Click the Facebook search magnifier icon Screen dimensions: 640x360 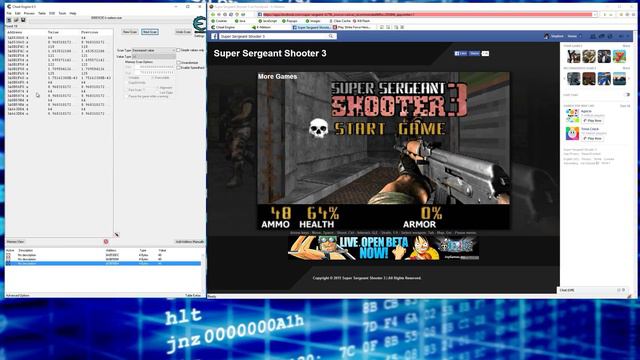331,36
